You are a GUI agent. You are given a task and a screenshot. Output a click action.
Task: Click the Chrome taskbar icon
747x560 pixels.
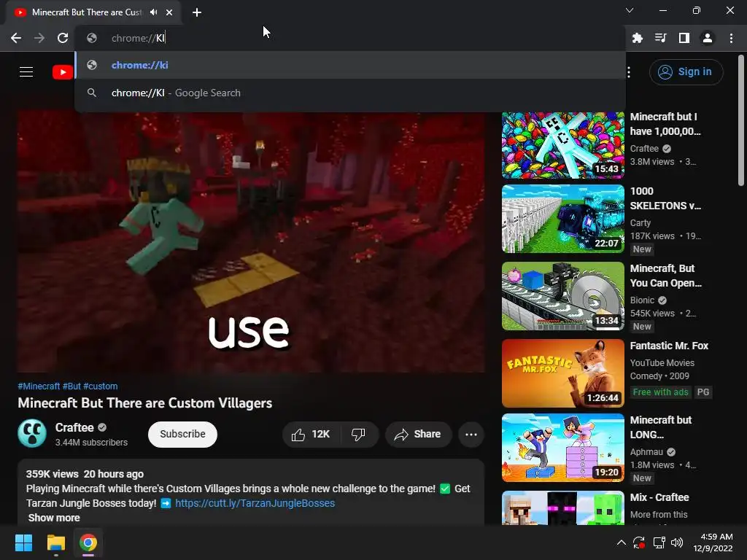coord(88,542)
